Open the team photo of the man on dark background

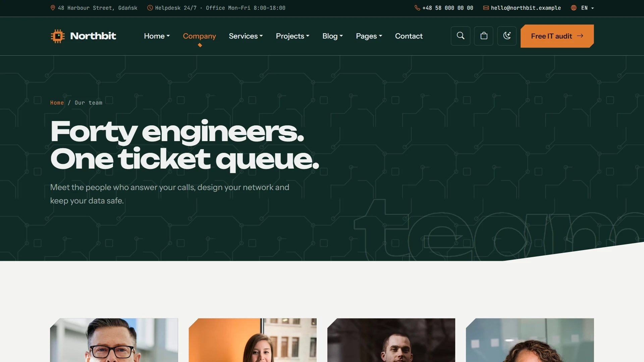click(391, 340)
